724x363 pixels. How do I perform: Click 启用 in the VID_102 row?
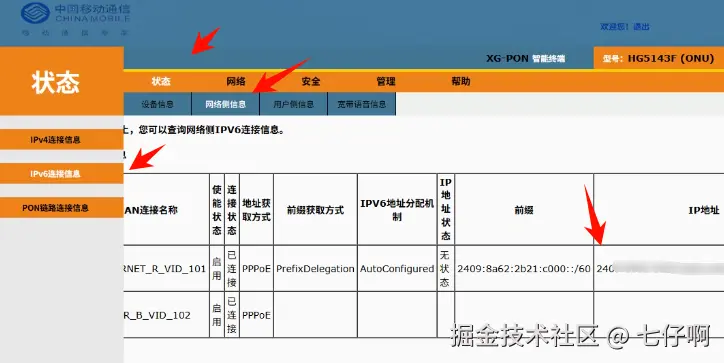pos(217,315)
